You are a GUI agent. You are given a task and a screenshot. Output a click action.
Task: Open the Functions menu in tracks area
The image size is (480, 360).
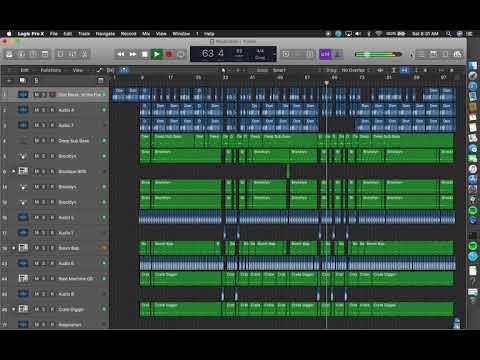click(x=51, y=70)
